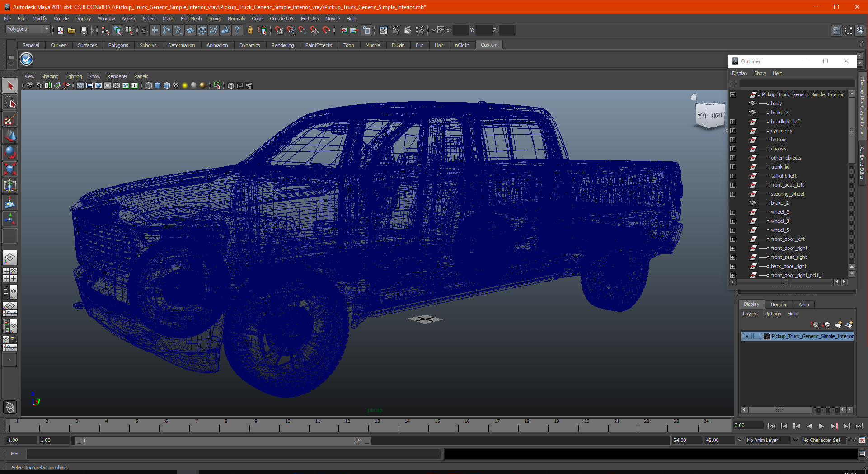This screenshot has height=474, width=868.
Task: Click the layer color swatch box
Action: (x=767, y=336)
